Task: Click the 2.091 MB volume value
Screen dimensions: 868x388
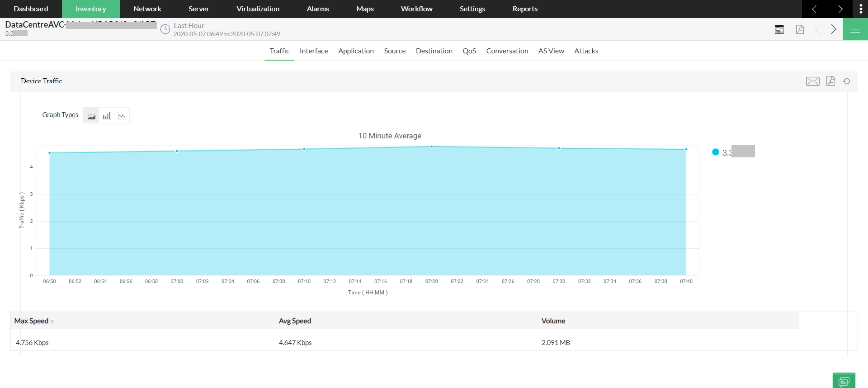Action: pos(556,343)
